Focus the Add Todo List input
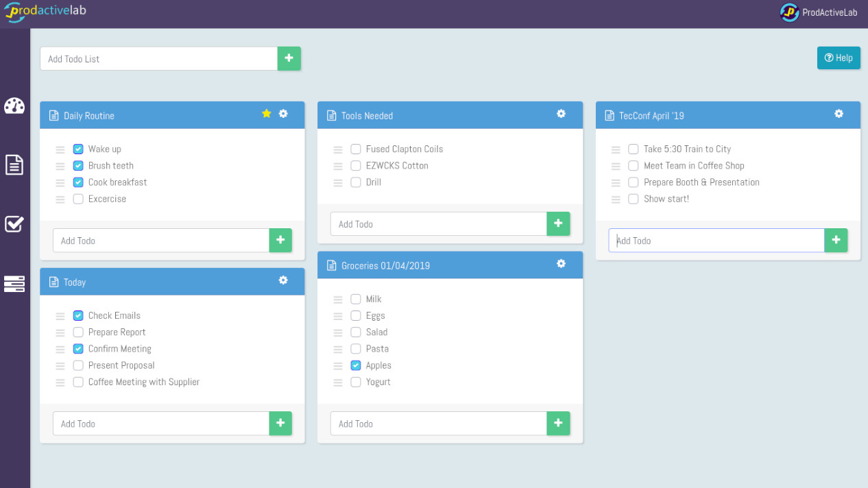The width and height of the screenshot is (868, 488). [x=159, y=59]
